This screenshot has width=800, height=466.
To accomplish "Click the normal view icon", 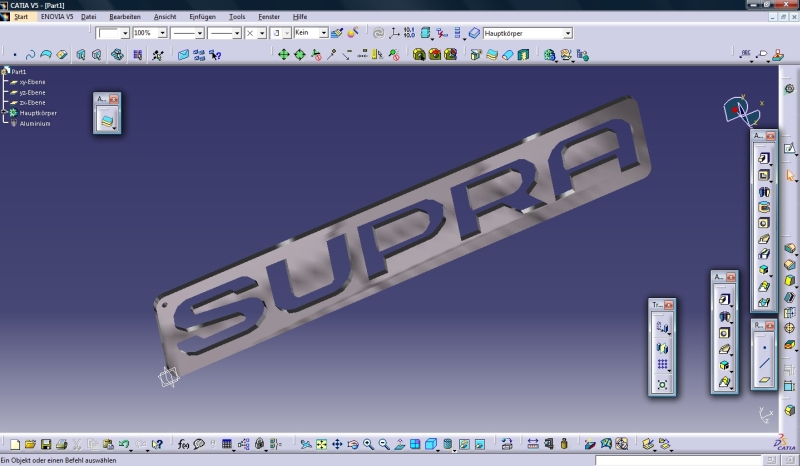I will 399,444.
